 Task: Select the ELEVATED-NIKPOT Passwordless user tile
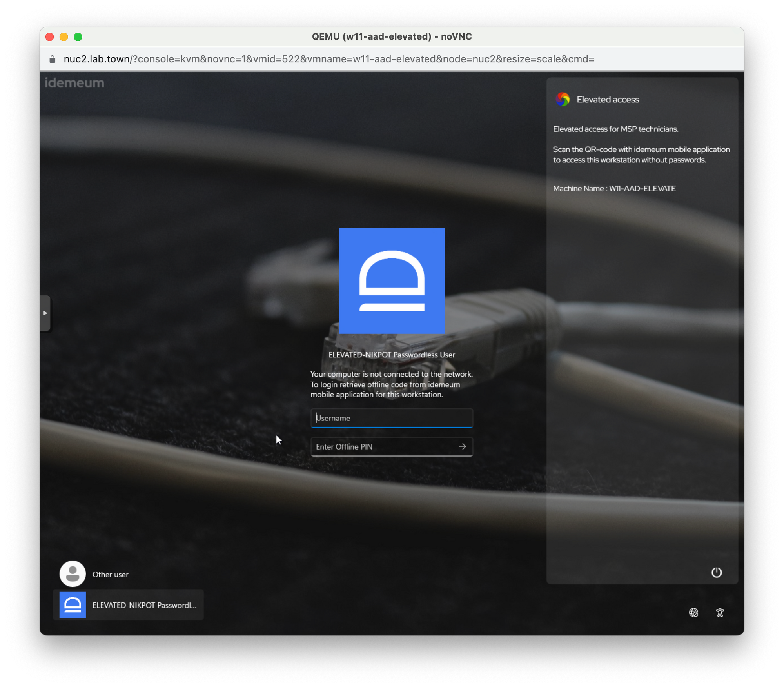(128, 605)
